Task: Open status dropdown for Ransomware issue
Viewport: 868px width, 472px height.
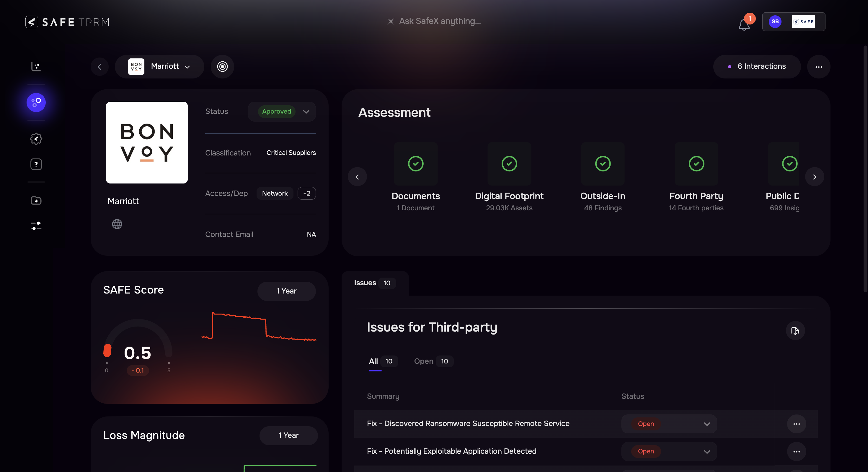Action: [669, 424]
